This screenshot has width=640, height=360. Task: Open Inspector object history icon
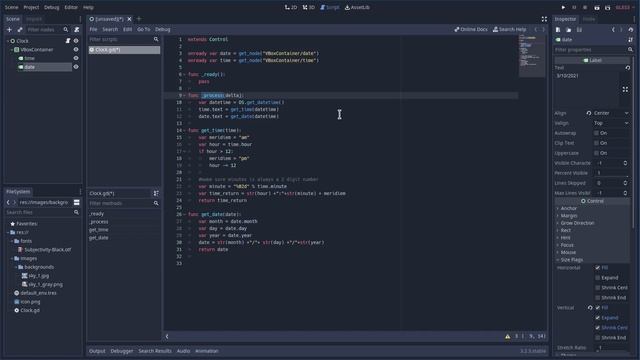click(631, 29)
